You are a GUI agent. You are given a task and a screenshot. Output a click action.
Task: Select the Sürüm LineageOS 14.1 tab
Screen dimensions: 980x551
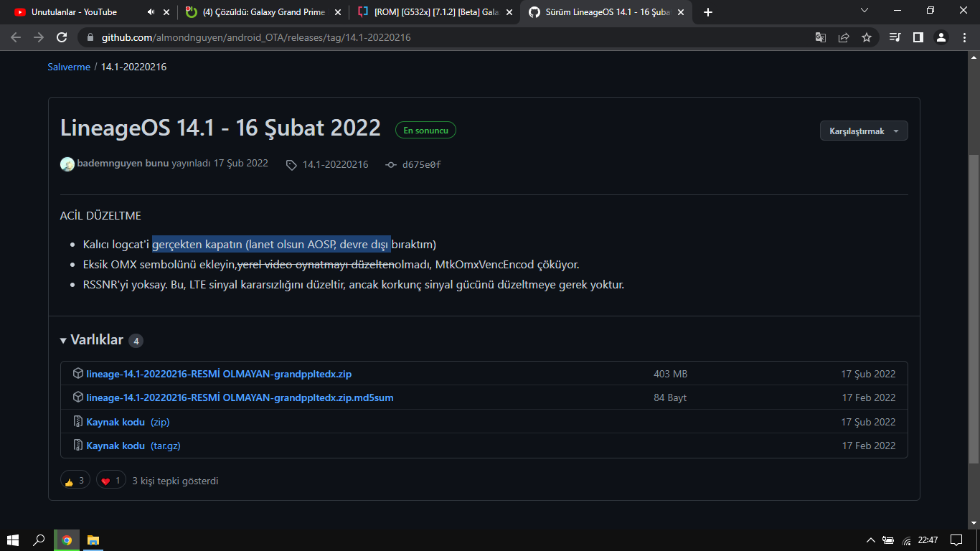(607, 12)
